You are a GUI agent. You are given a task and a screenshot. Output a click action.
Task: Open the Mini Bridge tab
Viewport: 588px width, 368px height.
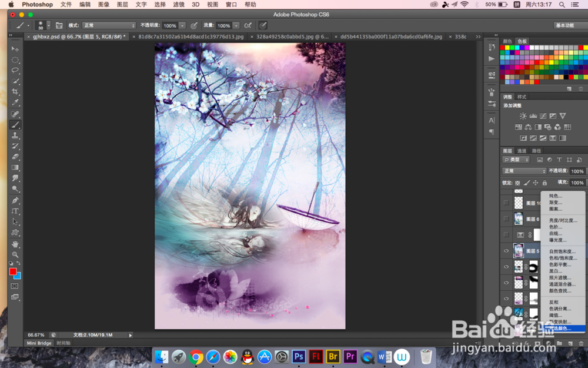[39, 343]
